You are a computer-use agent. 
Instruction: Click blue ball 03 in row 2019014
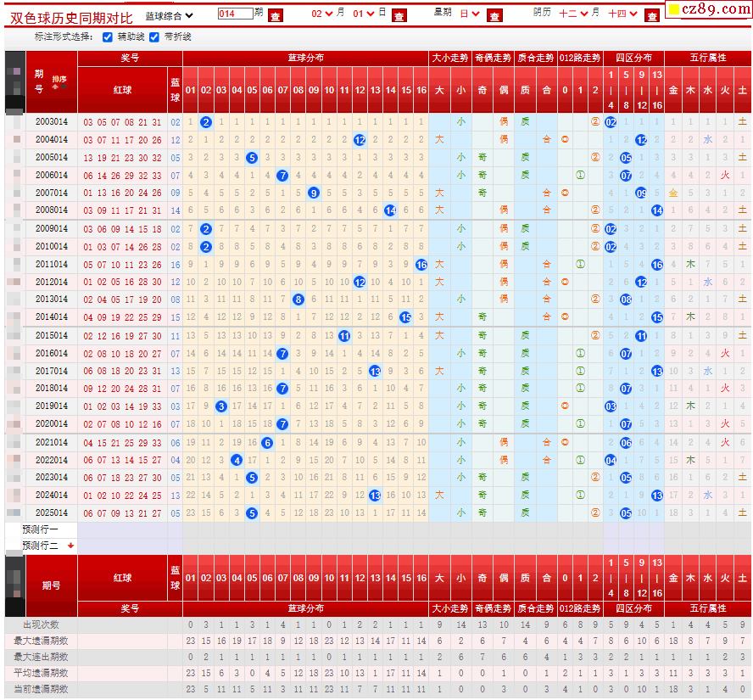pos(220,406)
